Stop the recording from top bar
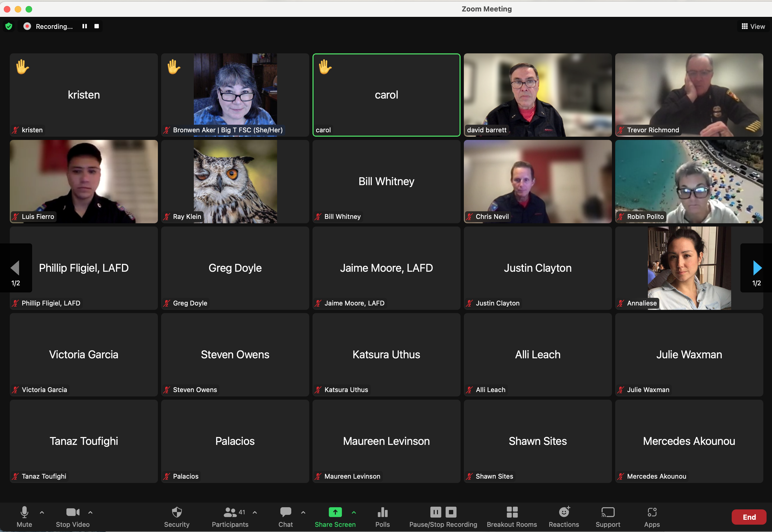This screenshot has height=532, width=772. pyautogui.click(x=97, y=26)
